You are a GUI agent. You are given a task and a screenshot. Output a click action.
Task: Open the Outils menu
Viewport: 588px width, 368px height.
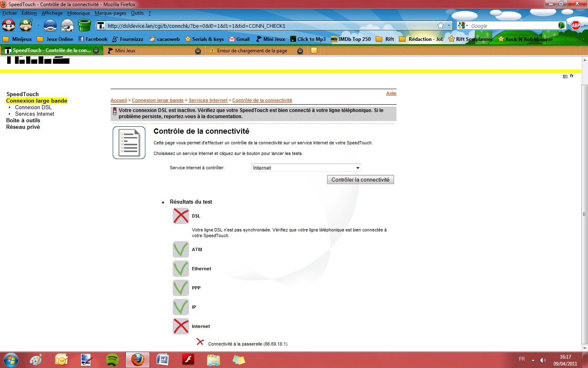[x=137, y=13]
